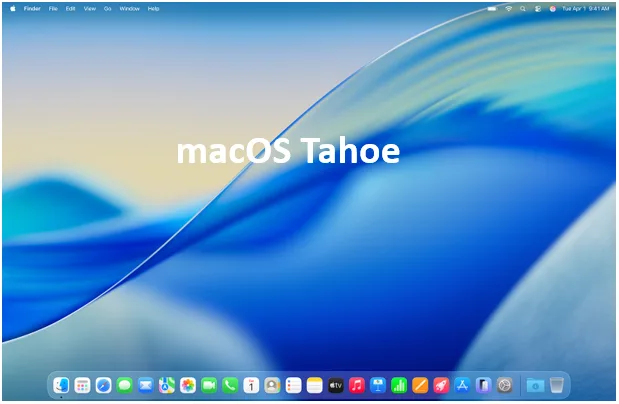The width and height of the screenshot is (619, 404).
Task: Open System Settings from the Dock
Action: 505,385
